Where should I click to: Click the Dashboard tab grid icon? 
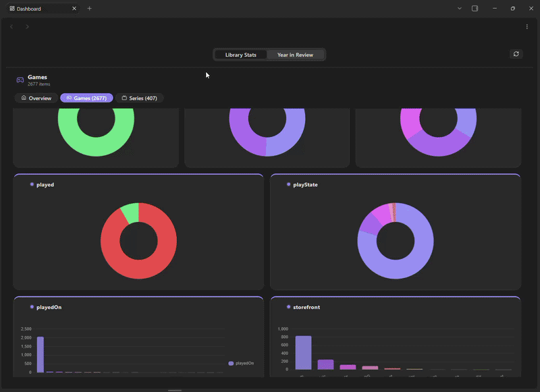(12, 8)
